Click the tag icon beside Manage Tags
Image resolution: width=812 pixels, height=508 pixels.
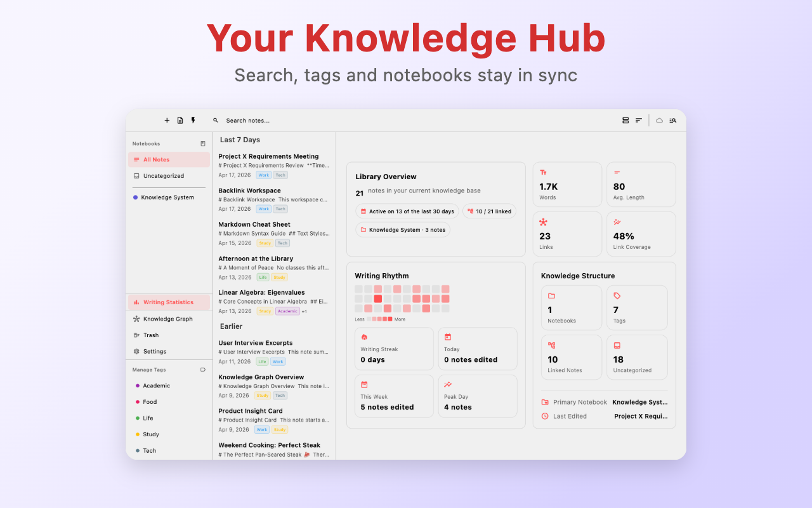[203, 370]
